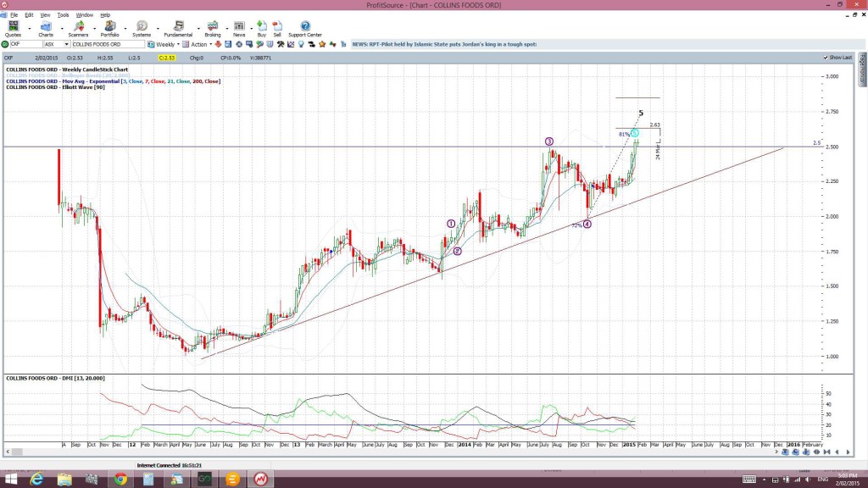The width and height of the screenshot is (868, 488).
Task: Click the Elliott Wave 5 target label
Action: coord(641,113)
